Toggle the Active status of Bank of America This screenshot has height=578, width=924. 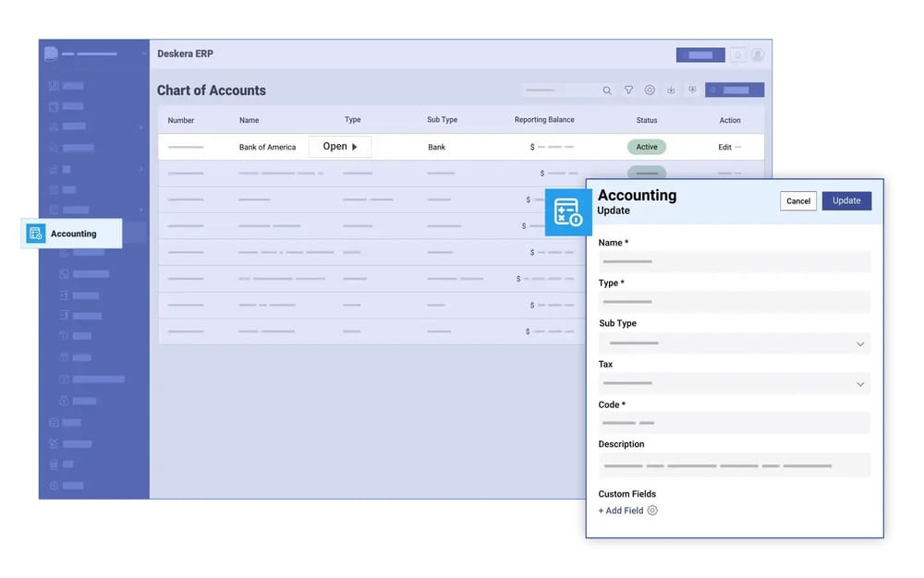coord(647,146)
